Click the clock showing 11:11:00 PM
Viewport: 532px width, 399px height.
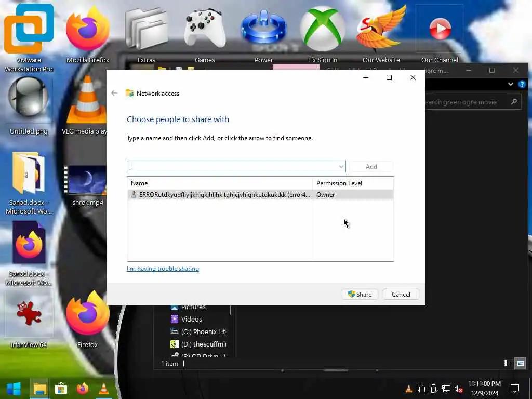coord(484,384)
